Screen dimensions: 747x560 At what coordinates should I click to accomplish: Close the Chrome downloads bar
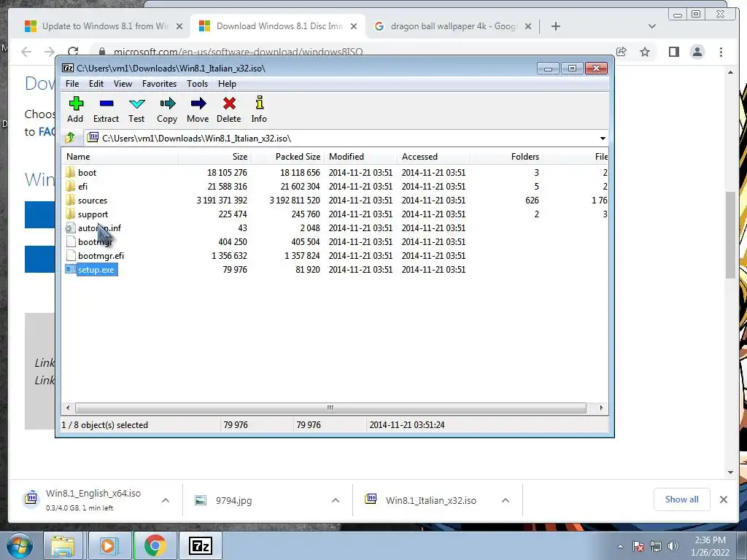pos(723,499)
